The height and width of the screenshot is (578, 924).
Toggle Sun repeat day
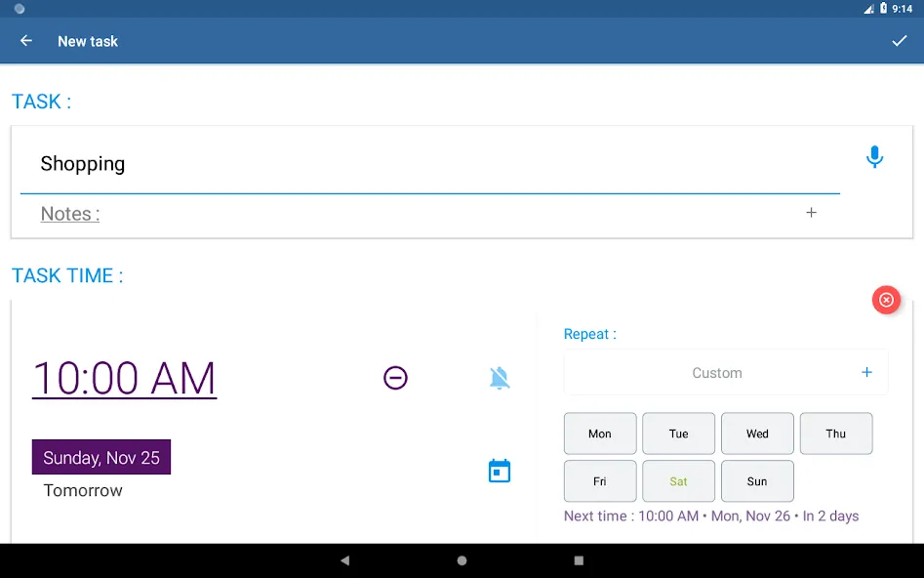pyautogui.click(x=757, y=481)
